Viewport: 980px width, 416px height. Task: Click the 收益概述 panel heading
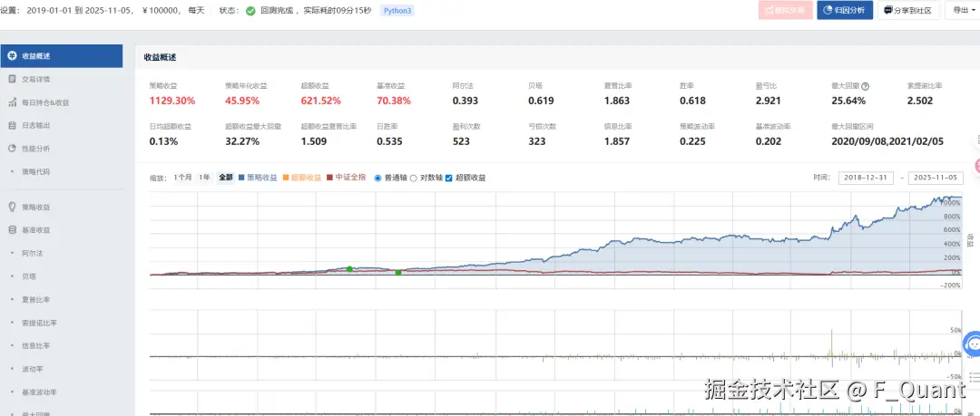160,57
